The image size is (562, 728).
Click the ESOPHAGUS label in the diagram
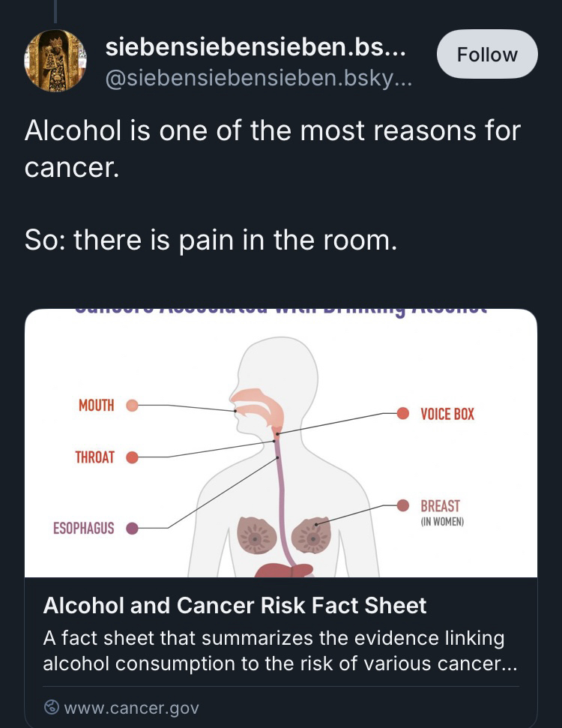click(x=83, y=529)
